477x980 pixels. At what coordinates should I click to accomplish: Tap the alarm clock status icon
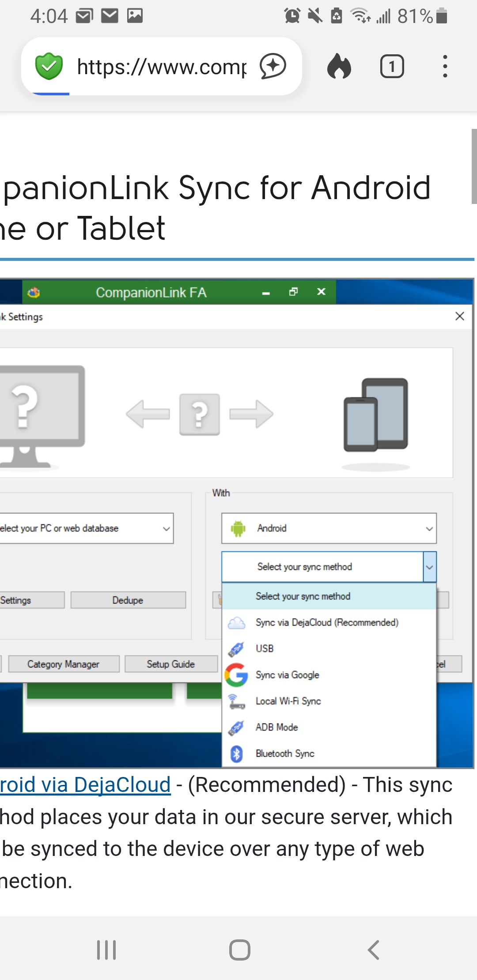pyautogui.click(x=292, y=16)
